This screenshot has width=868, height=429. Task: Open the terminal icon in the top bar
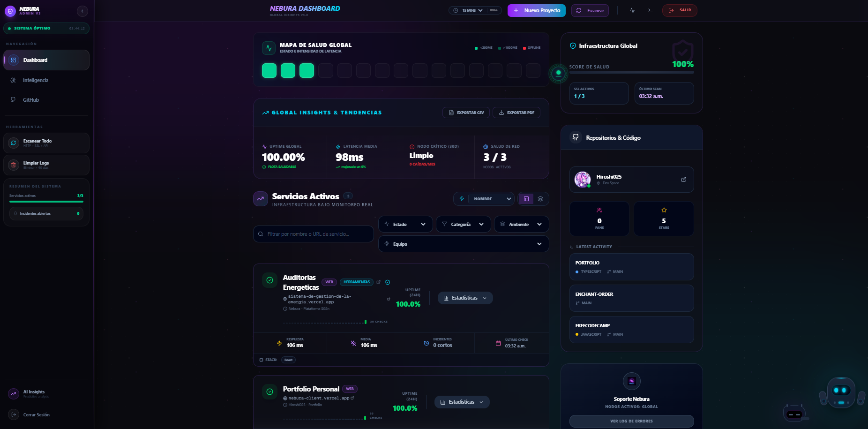click(651, 10)
